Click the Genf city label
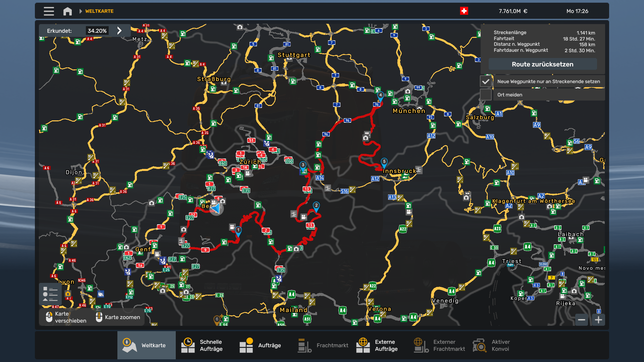644x362 pixels. tap(143, 249)
